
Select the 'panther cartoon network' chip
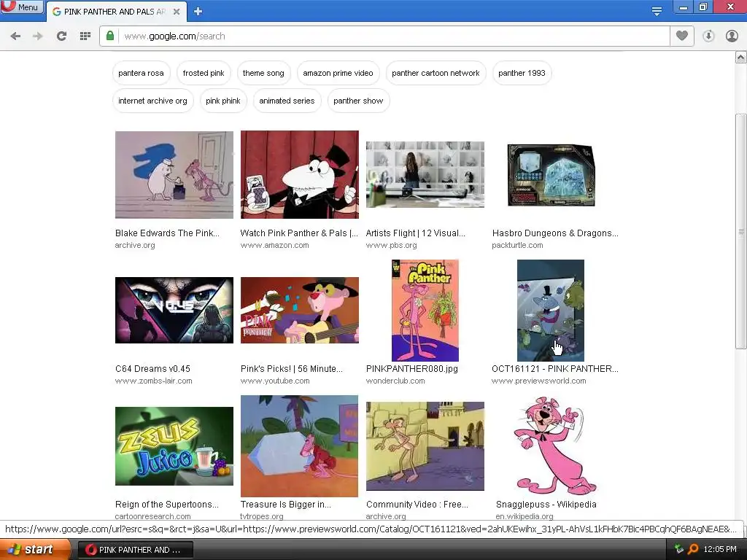point(436,73)
